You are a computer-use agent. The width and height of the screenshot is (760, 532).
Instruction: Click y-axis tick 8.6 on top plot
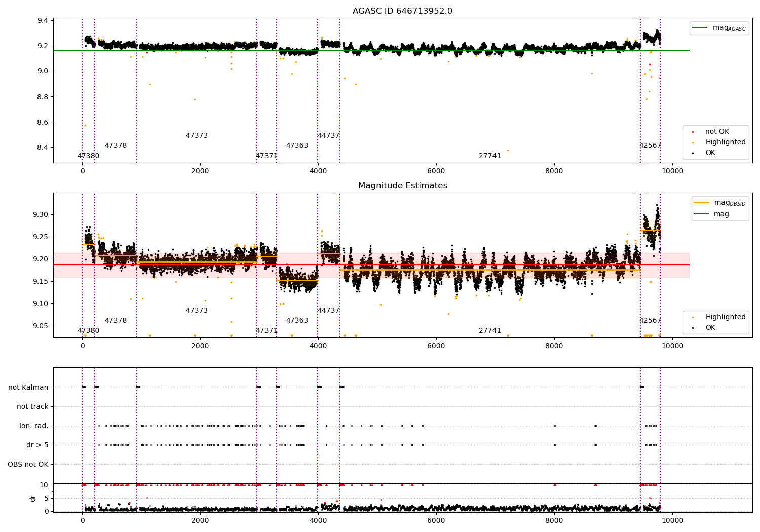click(43, 122)
